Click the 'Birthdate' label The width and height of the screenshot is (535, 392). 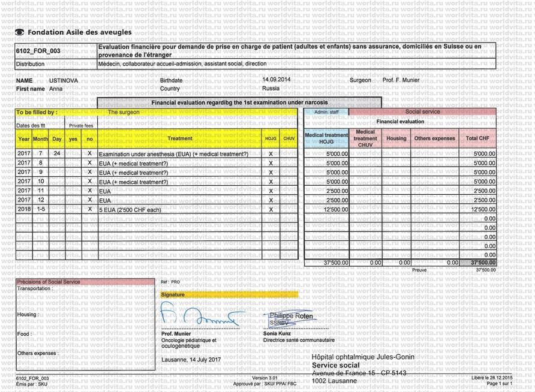coord(172,80)
